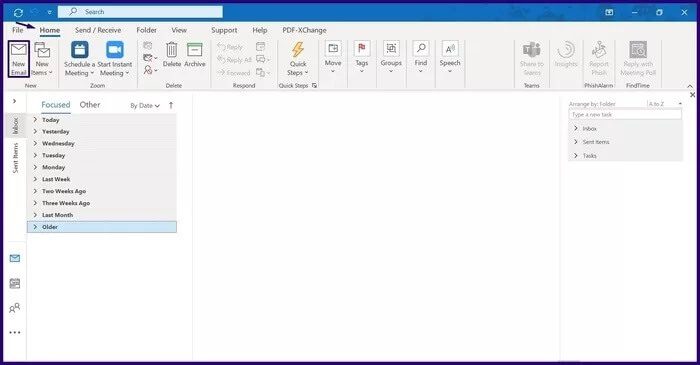Click Share to Teams

pyautogui.click(x=532, y=59)
